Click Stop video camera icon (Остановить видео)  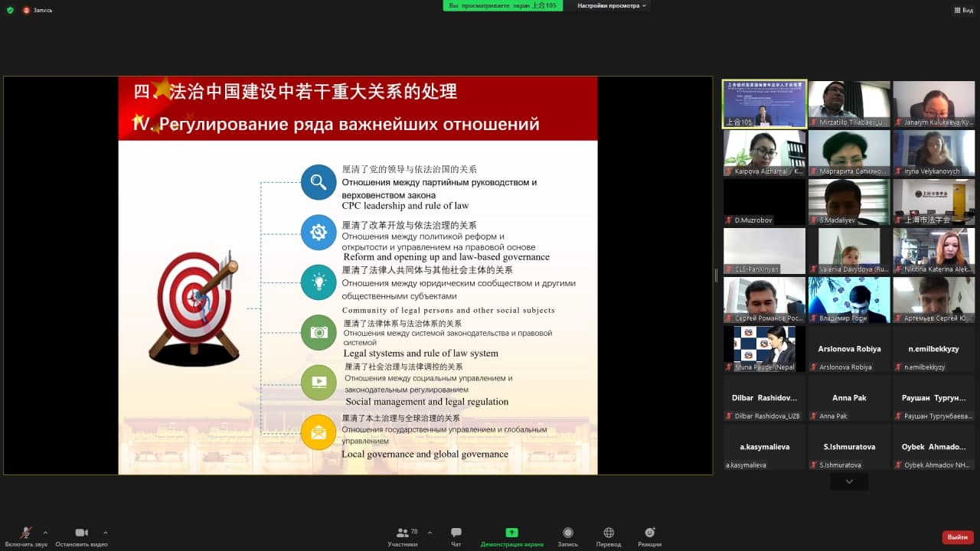tap(81, 533)
